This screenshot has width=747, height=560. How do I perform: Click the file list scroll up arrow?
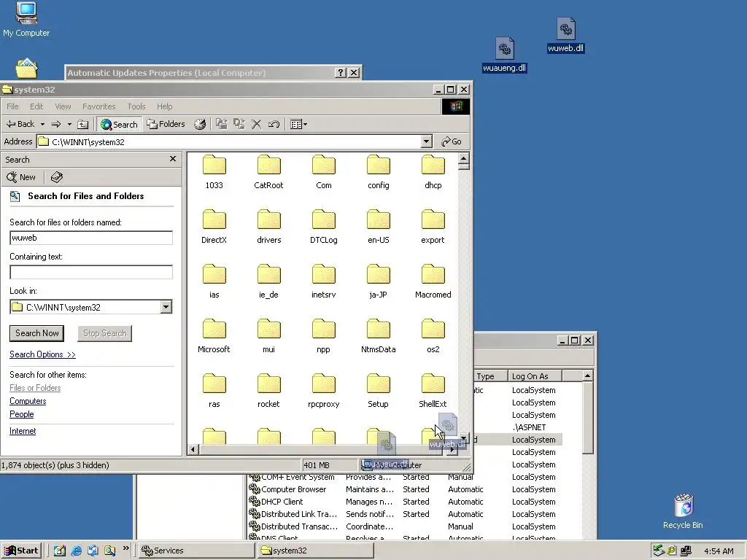coord(463,158)
